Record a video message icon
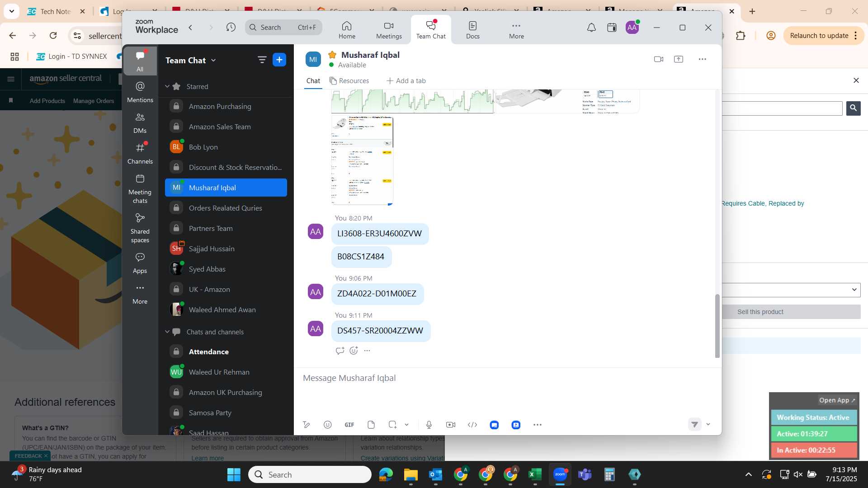The width and height of the screenshot is (868, 488). click(451, 425)
